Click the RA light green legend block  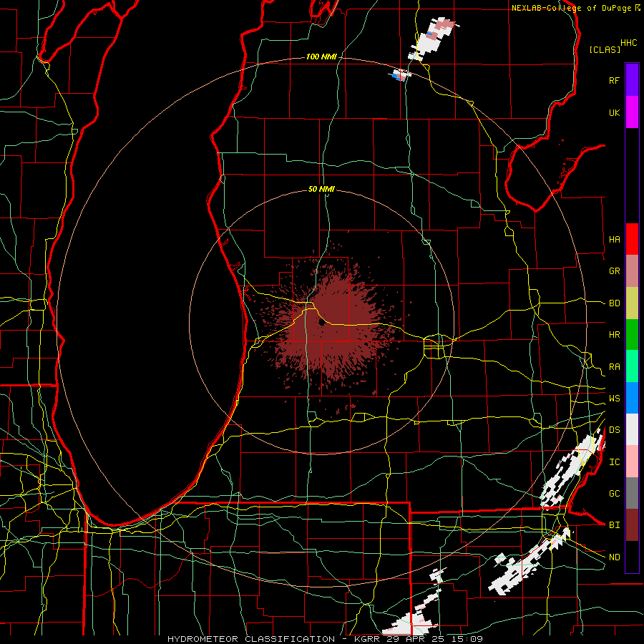pos(632,366)
